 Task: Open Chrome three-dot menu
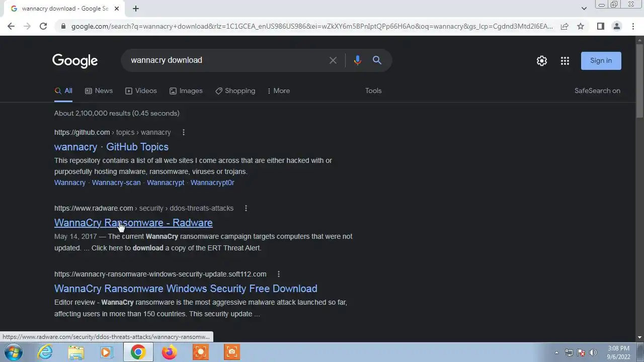pos(633,26)
